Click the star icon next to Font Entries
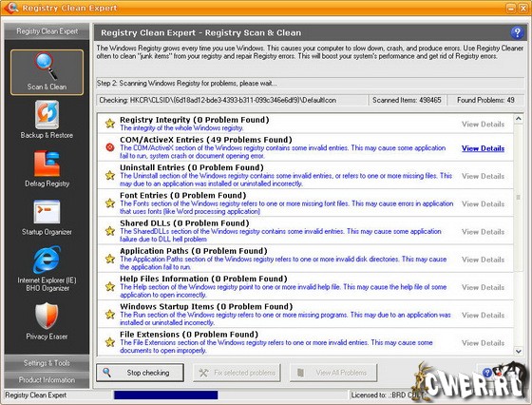Viewport: 532px width, 405px height. click(x=110, y=203)
